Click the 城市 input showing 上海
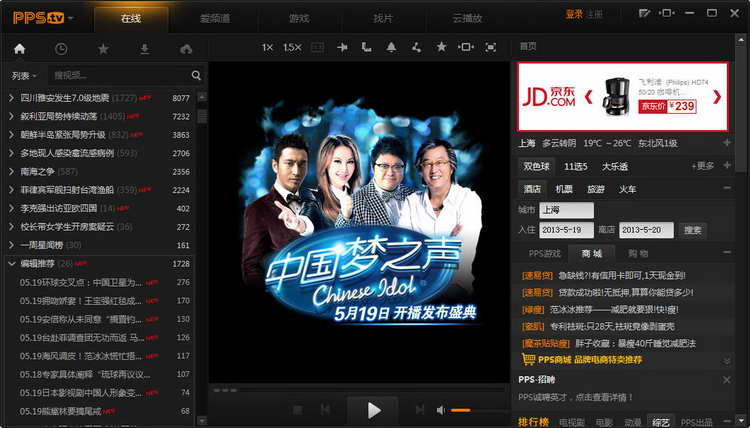 566,210
